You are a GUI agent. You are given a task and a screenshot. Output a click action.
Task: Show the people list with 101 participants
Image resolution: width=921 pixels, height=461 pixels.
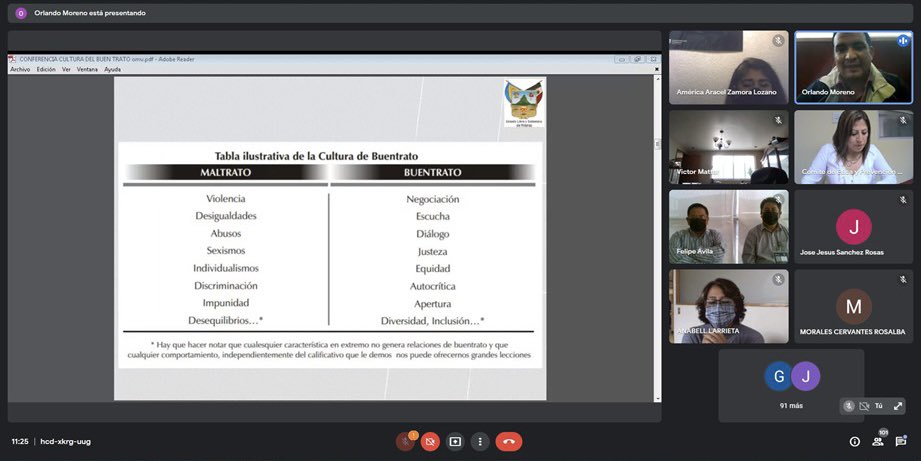(878, 440)
